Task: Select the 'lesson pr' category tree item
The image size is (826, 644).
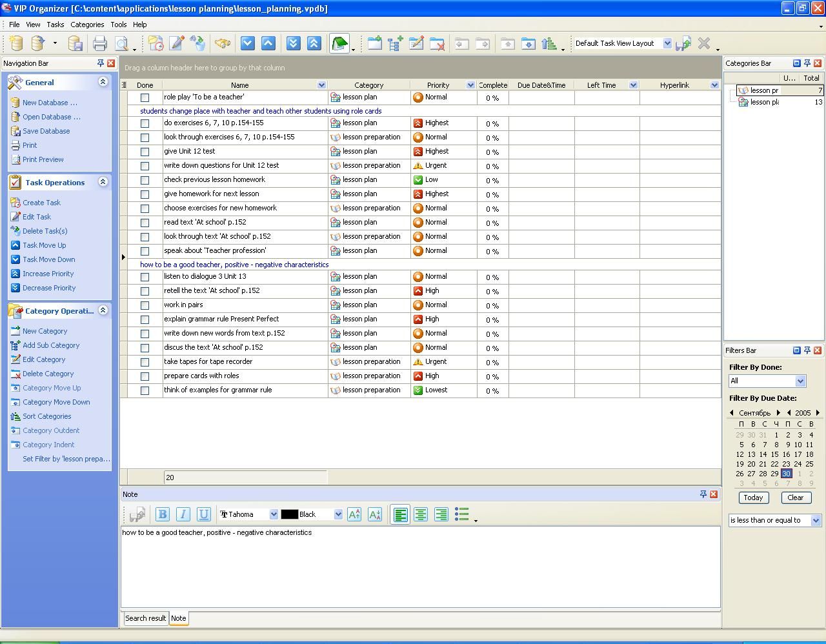Action: [764, 90]
